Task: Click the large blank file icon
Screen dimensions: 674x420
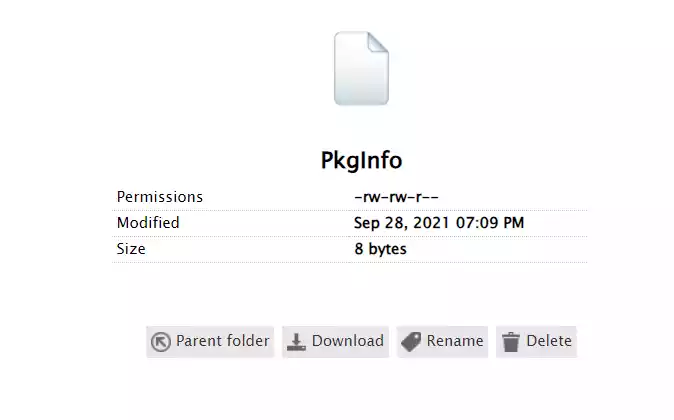Action: click(x=360, y=70)
